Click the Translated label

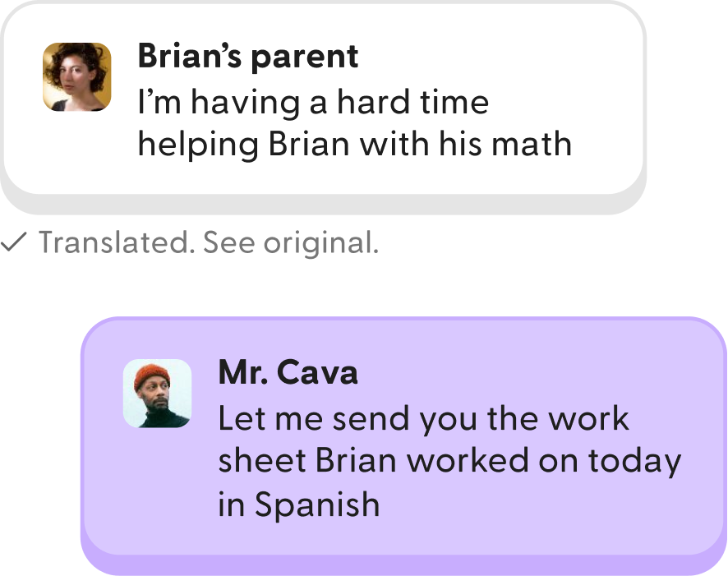click(x=114, y=243)
